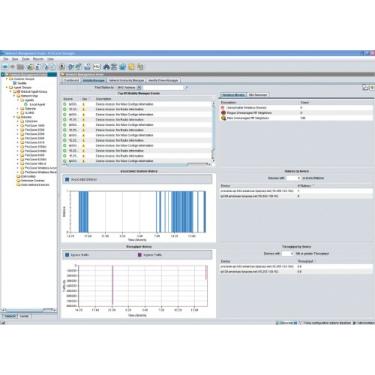375x375 pixels.
Task: Switch to the Identity Driven Manager tab
Action: point(163,81)
